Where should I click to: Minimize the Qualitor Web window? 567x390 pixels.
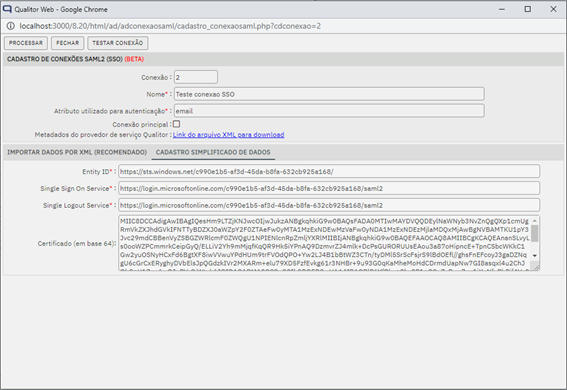pos(502,9)
